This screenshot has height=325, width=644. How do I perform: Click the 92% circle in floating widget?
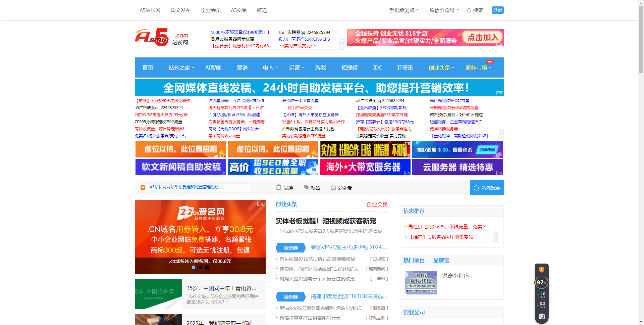click(541, 282)
